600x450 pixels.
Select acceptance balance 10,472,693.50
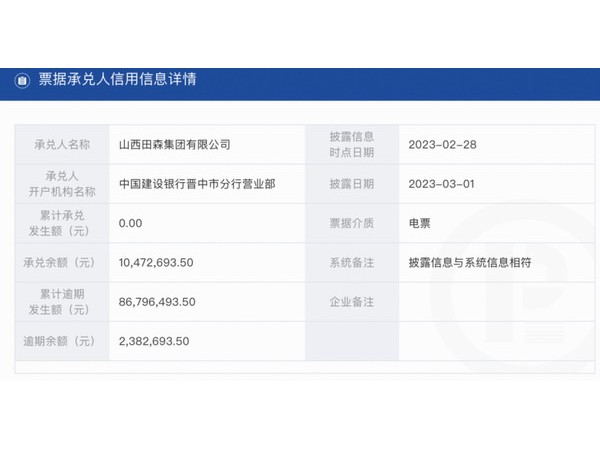click(155, 262)
